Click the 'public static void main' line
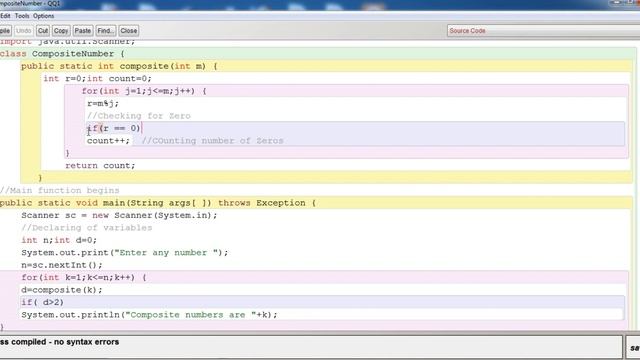This screenshot has width=640, height=360. coord(158,203)
